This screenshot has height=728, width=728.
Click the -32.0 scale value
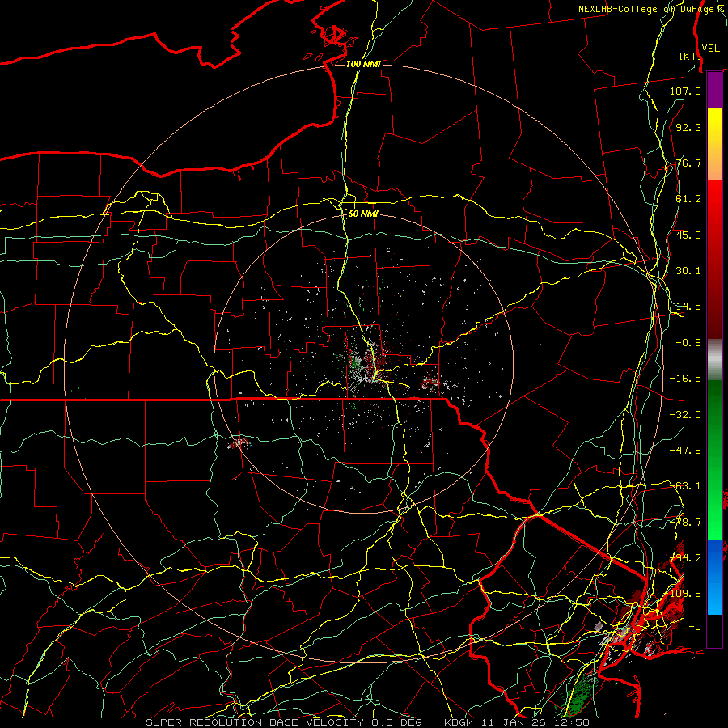coord(685,415)
